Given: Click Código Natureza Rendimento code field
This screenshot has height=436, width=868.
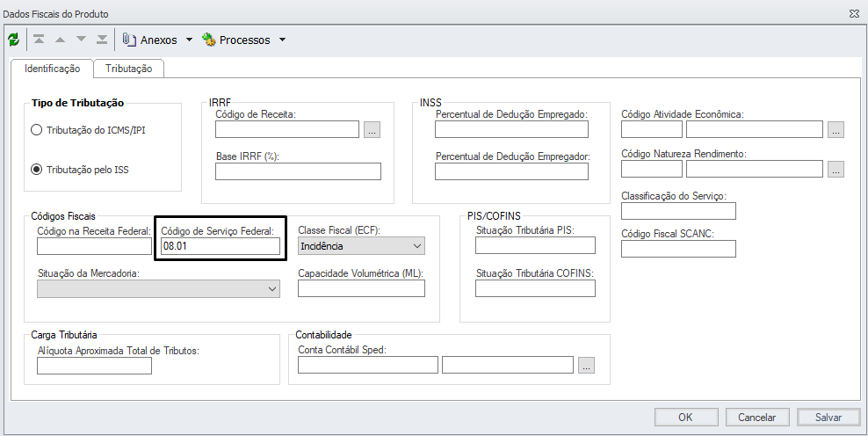Looking at the screenshot, I should click(x=652, y=169).
